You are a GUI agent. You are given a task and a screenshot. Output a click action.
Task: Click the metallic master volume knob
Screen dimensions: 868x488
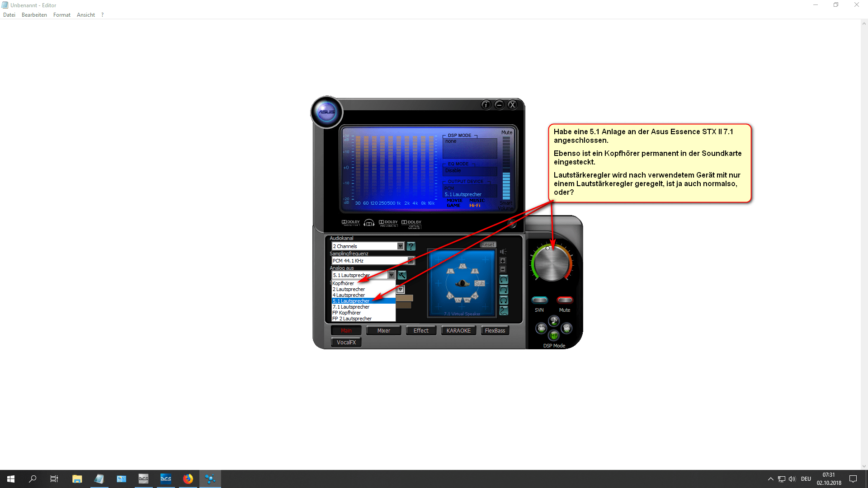coord(552,264)
